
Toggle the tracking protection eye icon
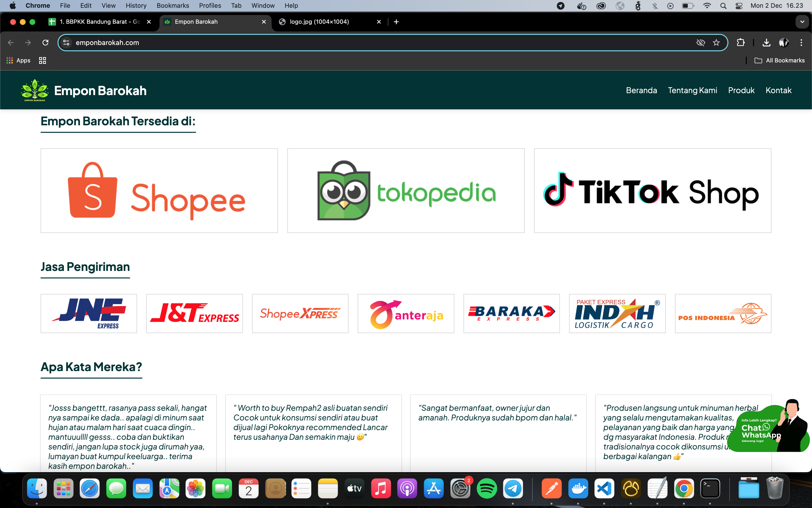[x=701, y=43]
